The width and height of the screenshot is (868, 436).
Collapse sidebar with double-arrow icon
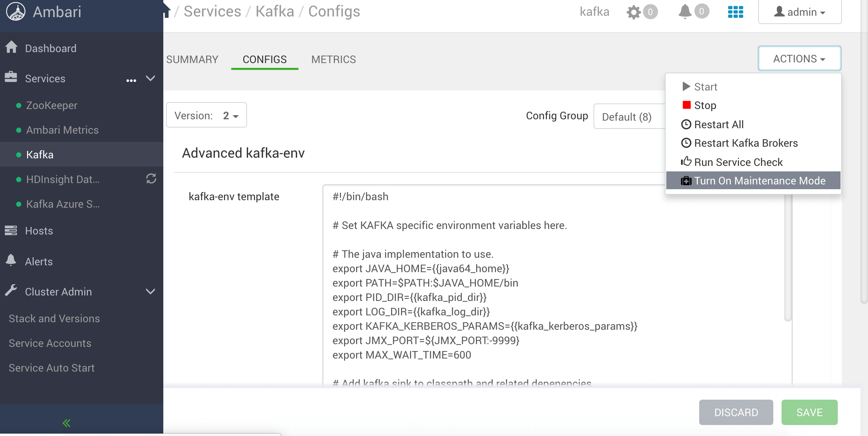[67, 423]
